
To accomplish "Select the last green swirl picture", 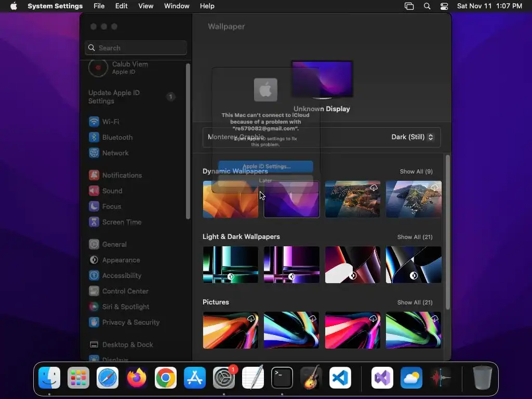I will 414,330.
